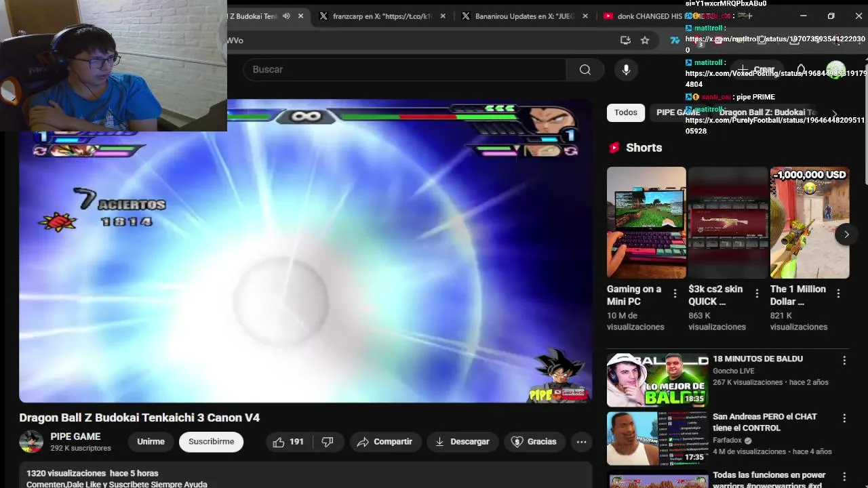868x488 pixels.
Task: Open $3k cs2 skin short thumbnail
Action: 728,222
